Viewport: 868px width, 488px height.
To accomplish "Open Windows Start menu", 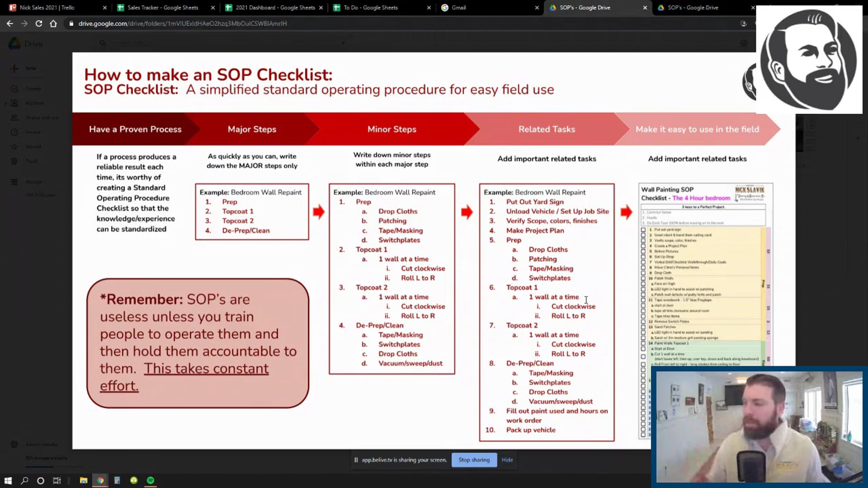I will click(x=8, y=480).
